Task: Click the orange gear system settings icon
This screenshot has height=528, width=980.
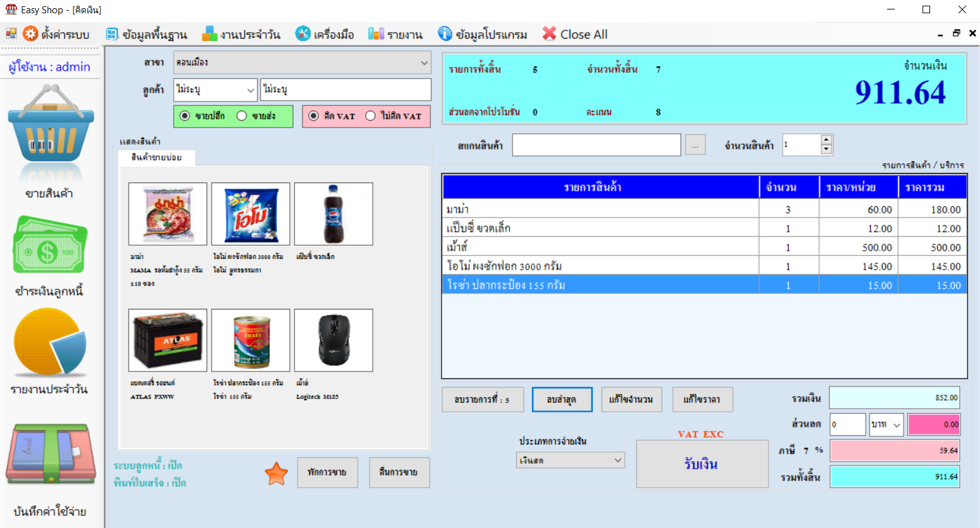Action: coord(30,33)
